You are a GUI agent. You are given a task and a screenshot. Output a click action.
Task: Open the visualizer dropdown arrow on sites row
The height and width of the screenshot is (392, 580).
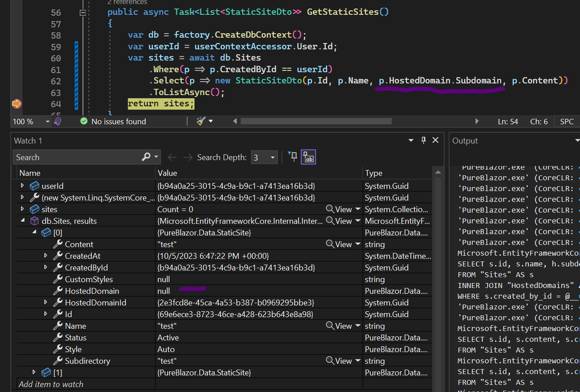[x=358, y=209]
